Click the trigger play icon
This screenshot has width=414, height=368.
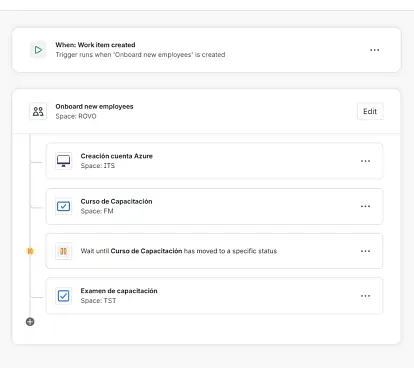click(x=38, y=50)
